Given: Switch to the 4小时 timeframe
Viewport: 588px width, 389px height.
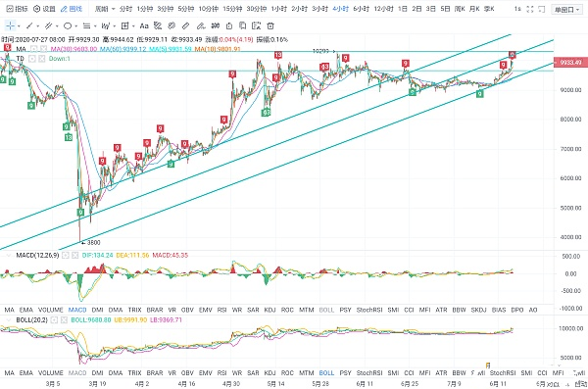Looking at the screenshot, I should tap(340, 9).
